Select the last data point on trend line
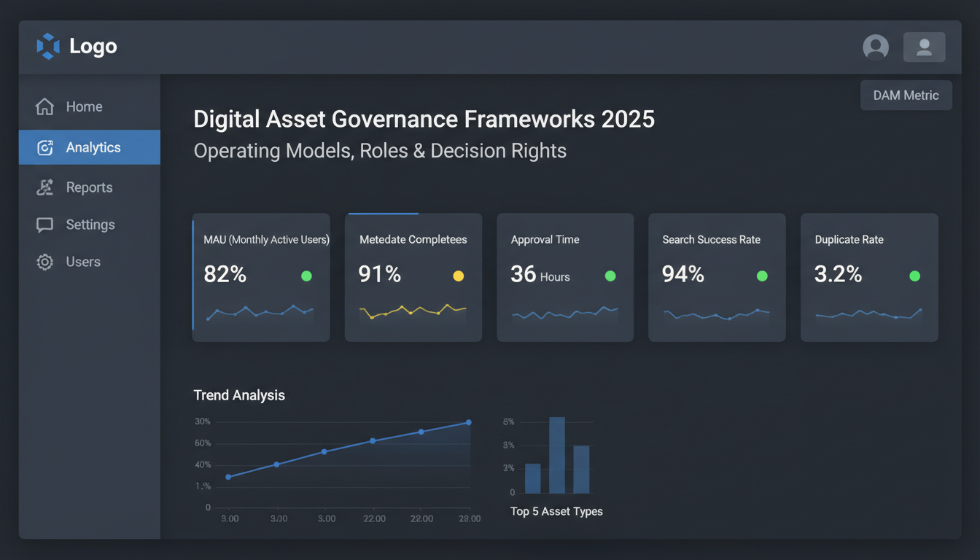Viewport: 980px width, 560px height. 467,421
